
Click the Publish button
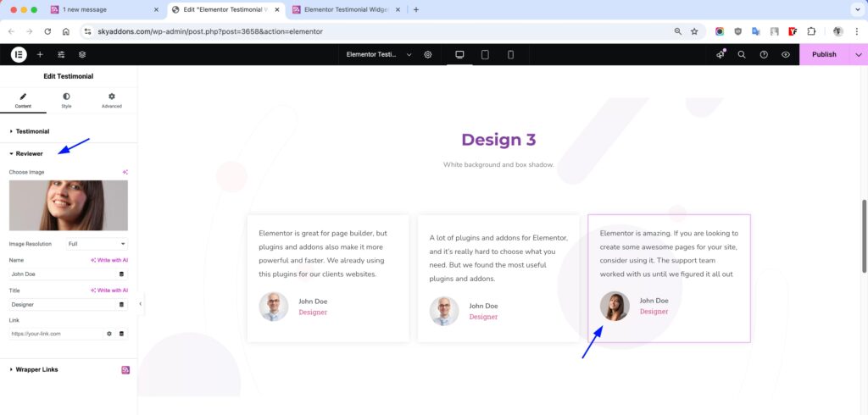(824, 54)
